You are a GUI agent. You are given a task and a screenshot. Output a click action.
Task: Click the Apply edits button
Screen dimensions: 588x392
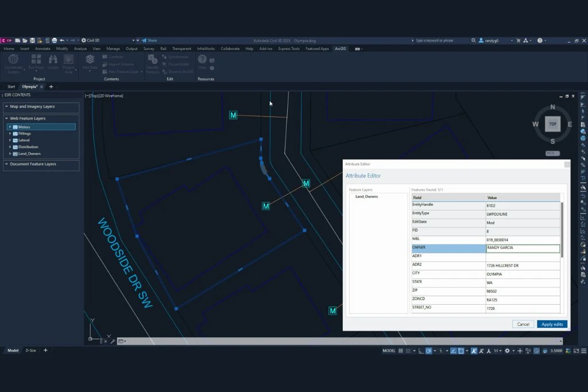click(x=552, y=324)
